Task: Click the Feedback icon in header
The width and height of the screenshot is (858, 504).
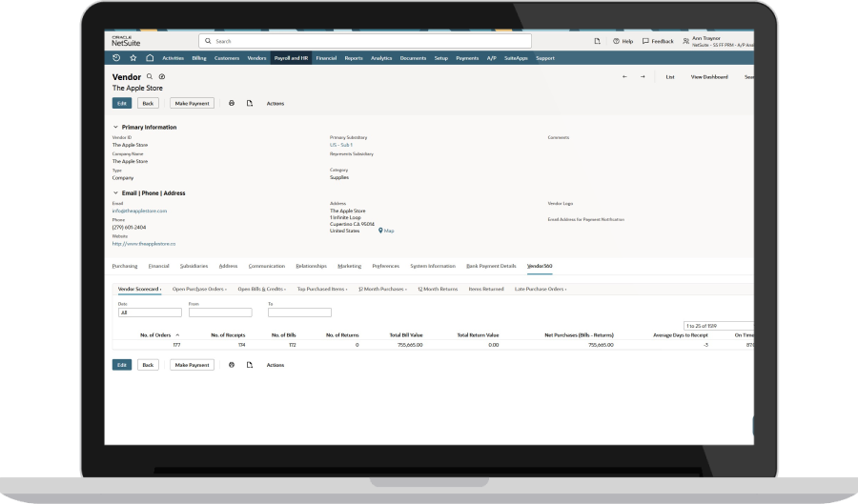Action: [x=645, y=41]
